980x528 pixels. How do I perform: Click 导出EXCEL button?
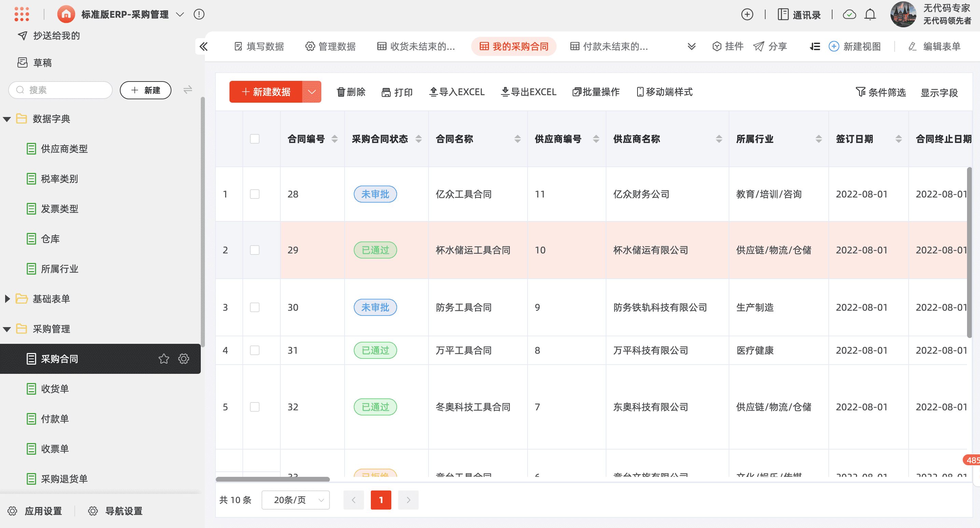[529, 92]
